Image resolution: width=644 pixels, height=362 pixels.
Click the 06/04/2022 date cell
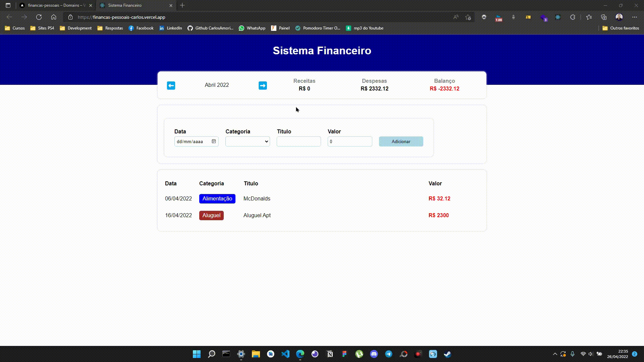[178, 199]
